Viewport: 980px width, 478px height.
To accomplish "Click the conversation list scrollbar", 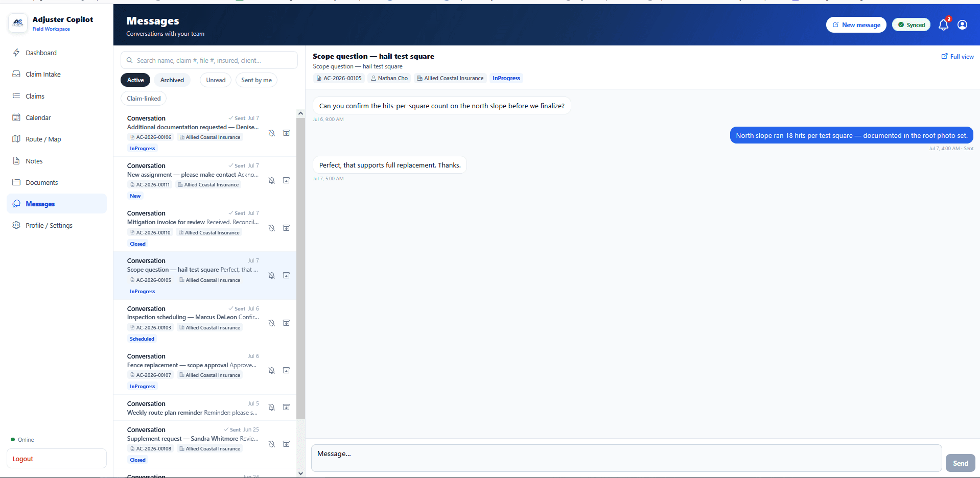I will [300, 268].
